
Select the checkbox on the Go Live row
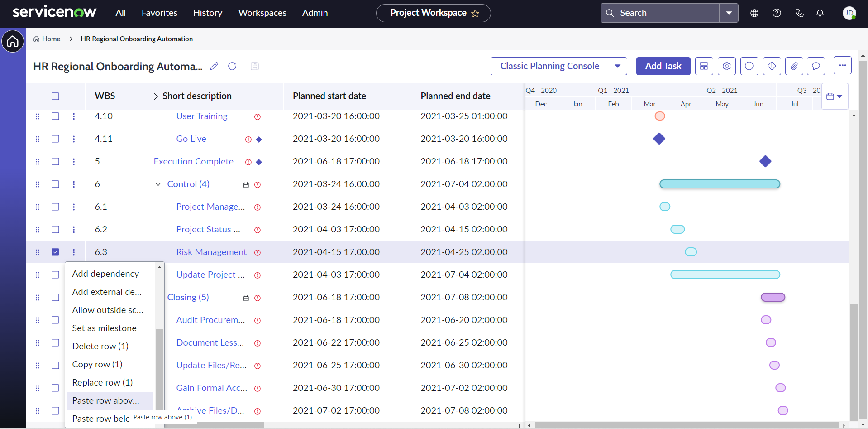55,139
